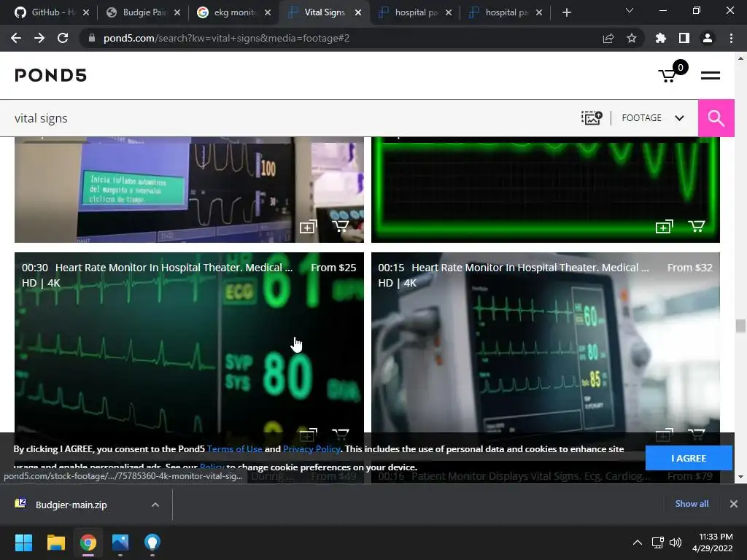Switch to the GitHub tab
The width and height of the screenshot is (747, 560).
click(x=45, y=12)
